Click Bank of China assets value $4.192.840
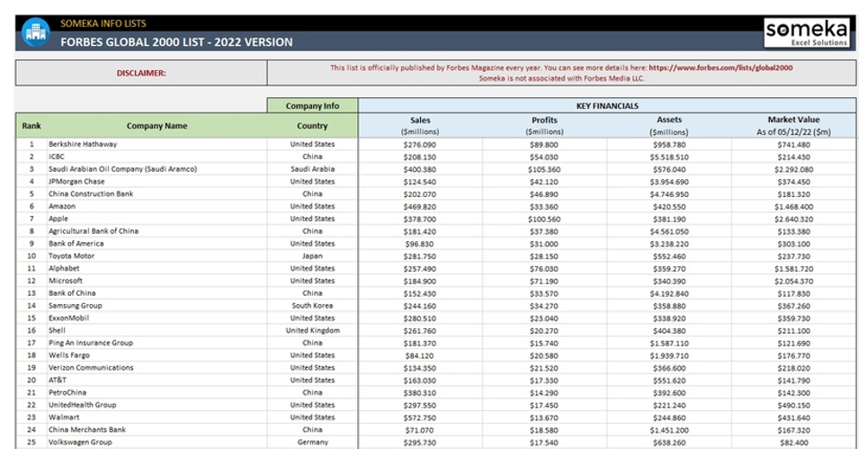This screenshot has width=868, height=466. 668,294
